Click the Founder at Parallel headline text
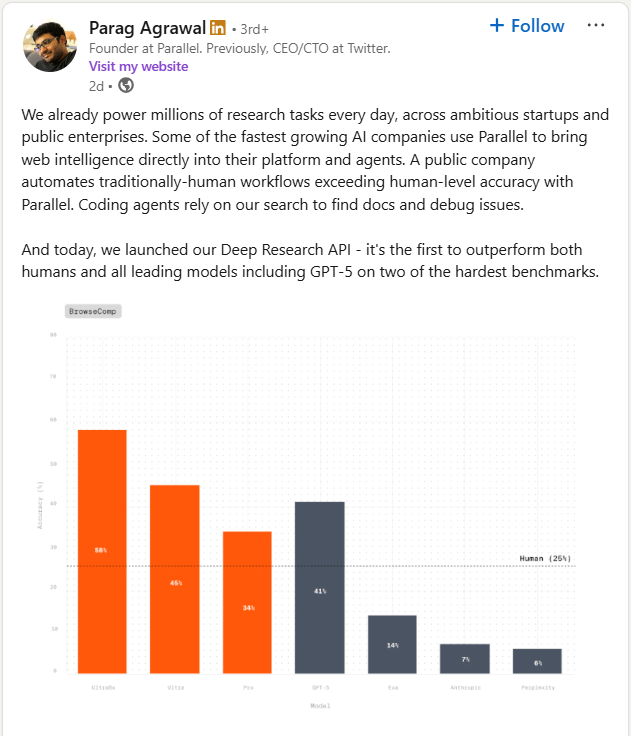Viewport: 631px width, 736px height. (x=239, y=48)
